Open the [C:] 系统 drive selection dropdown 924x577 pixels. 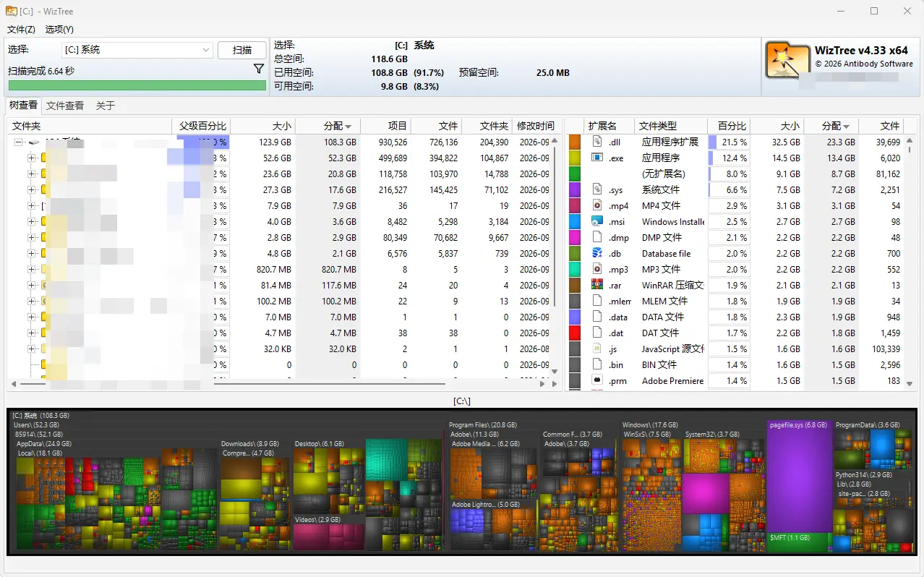pos(137,50)
